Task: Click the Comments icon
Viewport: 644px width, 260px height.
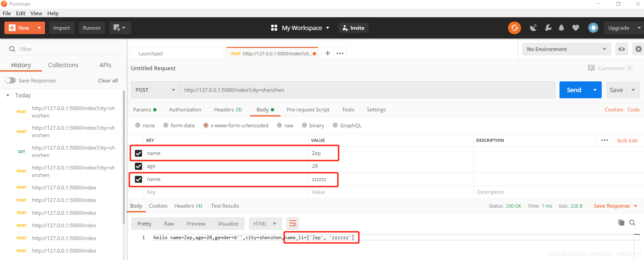Action: click(591, 68)
